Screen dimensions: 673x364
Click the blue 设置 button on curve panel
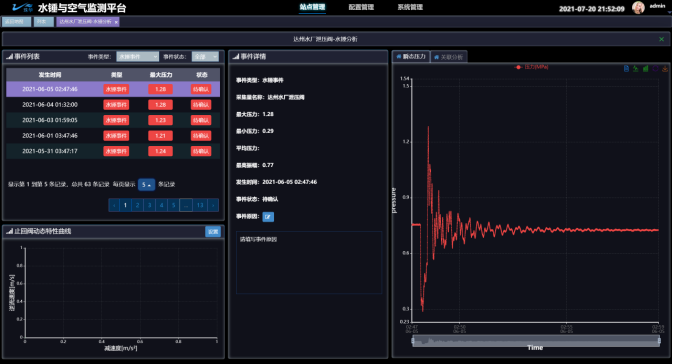(x=213, y=232)
